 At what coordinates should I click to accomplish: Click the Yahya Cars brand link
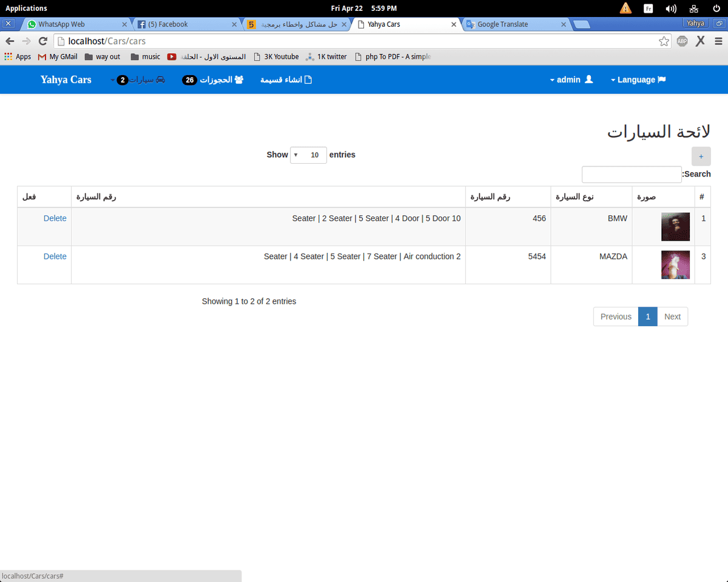[x=66, y=79]
